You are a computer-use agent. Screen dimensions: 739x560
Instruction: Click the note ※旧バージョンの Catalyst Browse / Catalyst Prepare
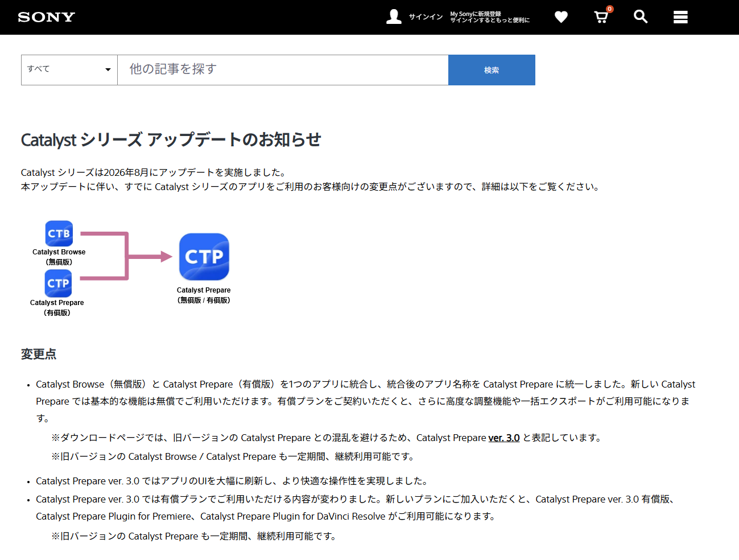(234, 456)
